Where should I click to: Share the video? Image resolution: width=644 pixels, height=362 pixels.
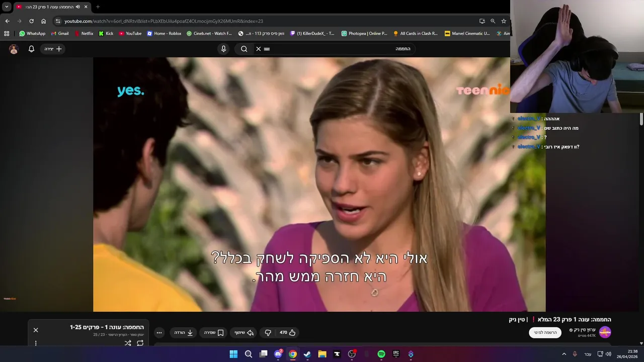coord(244,332)
